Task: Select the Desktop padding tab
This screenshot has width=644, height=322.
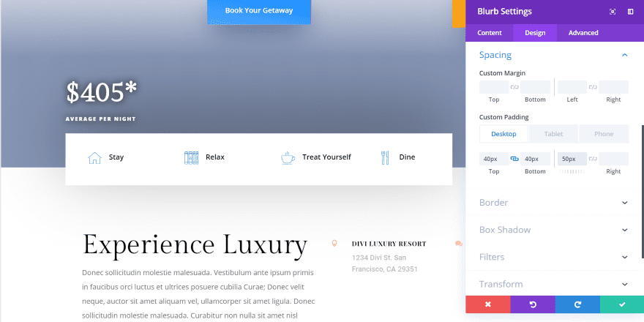Action: (503, 134)
